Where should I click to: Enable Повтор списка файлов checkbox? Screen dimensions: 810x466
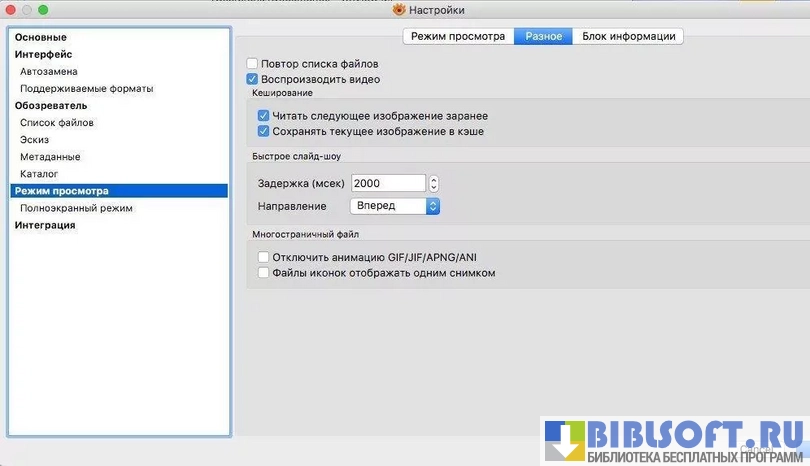click(x=253, y=64)
